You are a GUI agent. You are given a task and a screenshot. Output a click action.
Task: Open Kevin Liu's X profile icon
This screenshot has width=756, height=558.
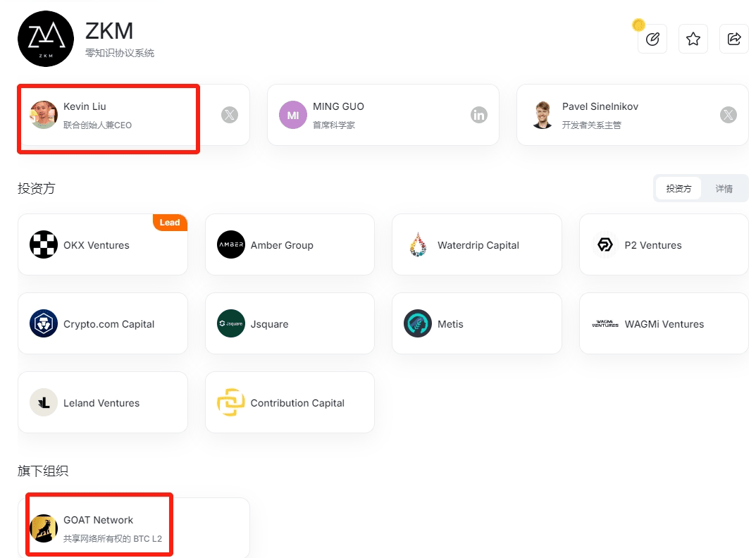(230, 115)
